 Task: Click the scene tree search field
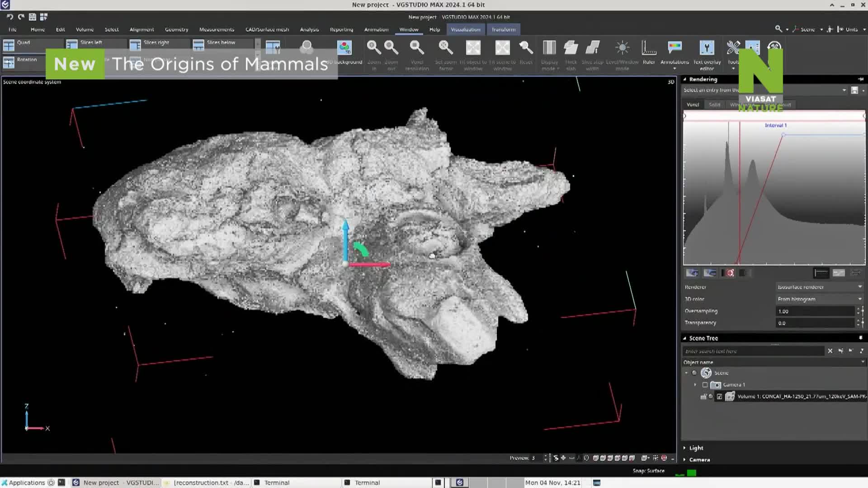coord(753,351)
